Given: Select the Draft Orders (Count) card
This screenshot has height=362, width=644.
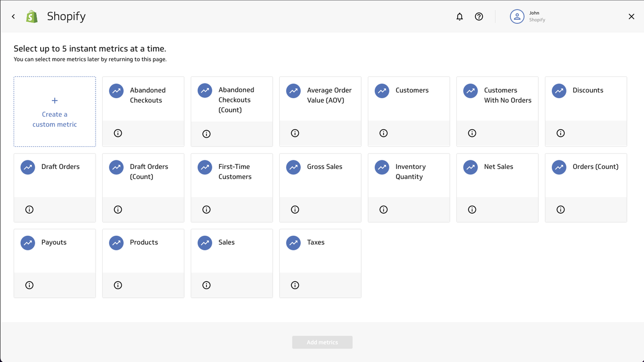Looking at the screenshot, I should [x=143, y=176].
